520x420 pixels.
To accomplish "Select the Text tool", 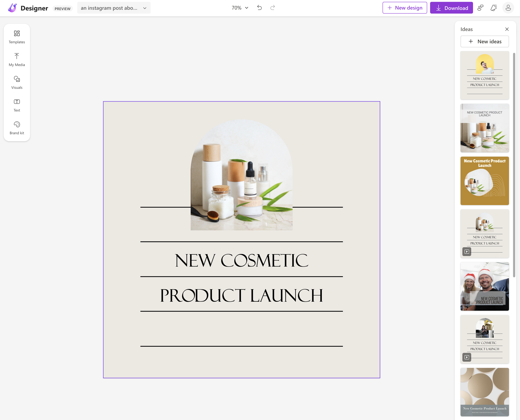I will 17,105.
